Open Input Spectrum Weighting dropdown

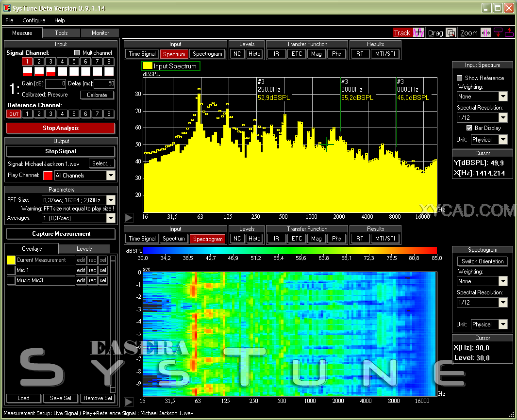tap(503, 97)
